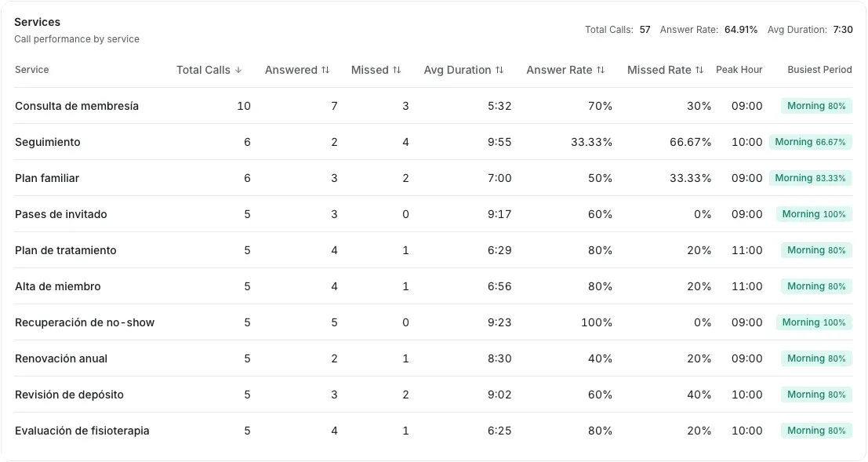Click the Avg Duration sort icon

coord(499,70)
